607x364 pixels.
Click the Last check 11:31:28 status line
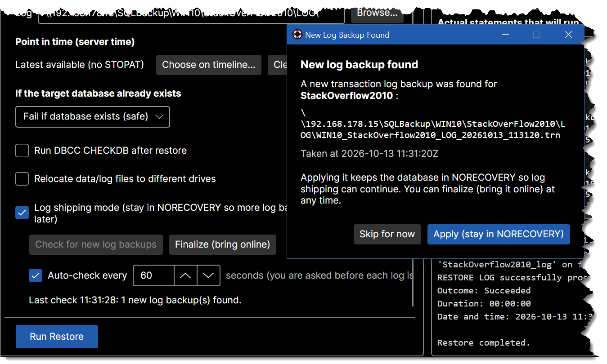click(135, 300)
